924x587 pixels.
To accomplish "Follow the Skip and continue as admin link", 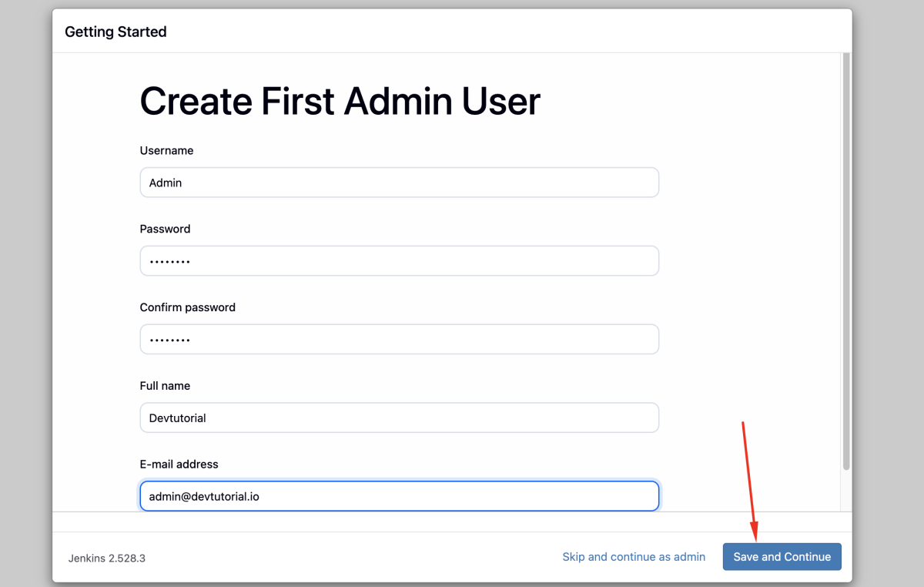I will (x=634, y=557).
